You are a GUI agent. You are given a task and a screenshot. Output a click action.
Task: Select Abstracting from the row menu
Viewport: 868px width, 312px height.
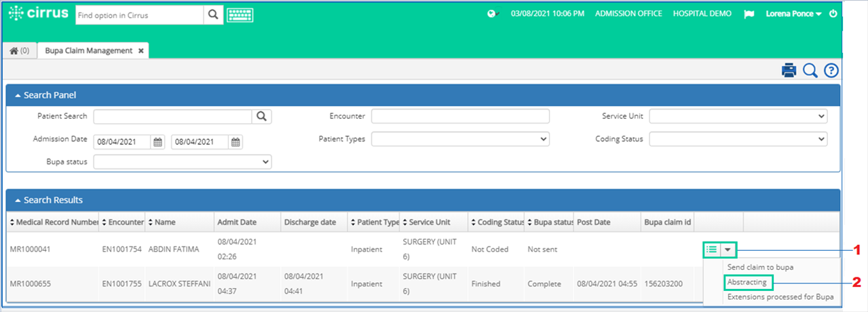[x=747, y=282]
